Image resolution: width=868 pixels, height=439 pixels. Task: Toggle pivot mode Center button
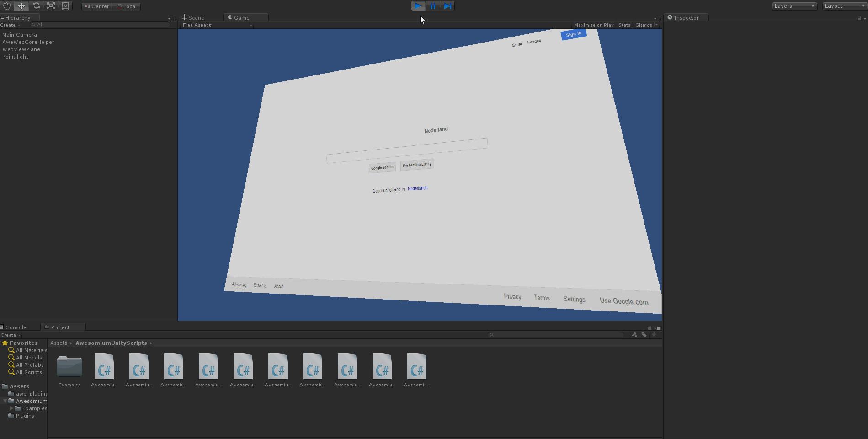click(x=96, y=6)
